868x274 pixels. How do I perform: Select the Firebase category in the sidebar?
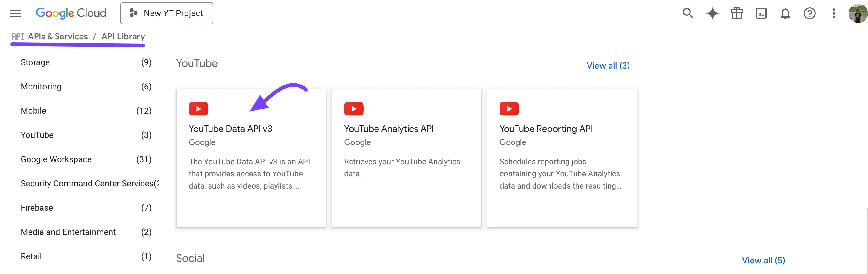tap(36, 208)
